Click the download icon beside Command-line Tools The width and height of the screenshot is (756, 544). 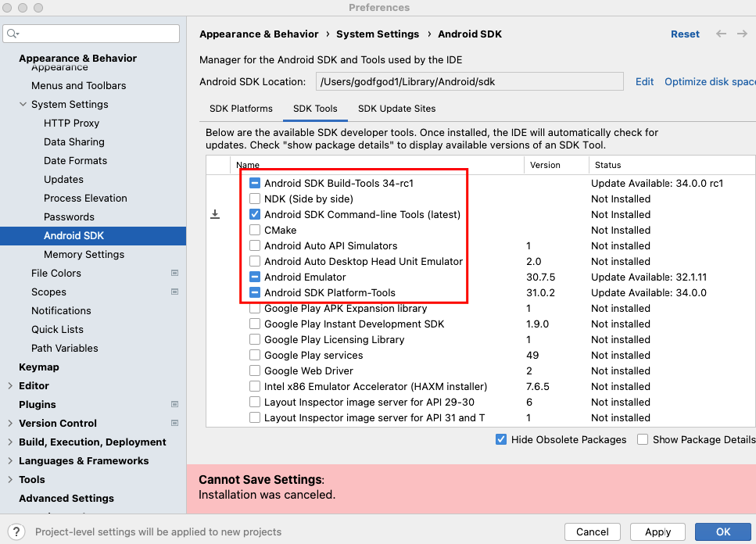coord(215,214)
